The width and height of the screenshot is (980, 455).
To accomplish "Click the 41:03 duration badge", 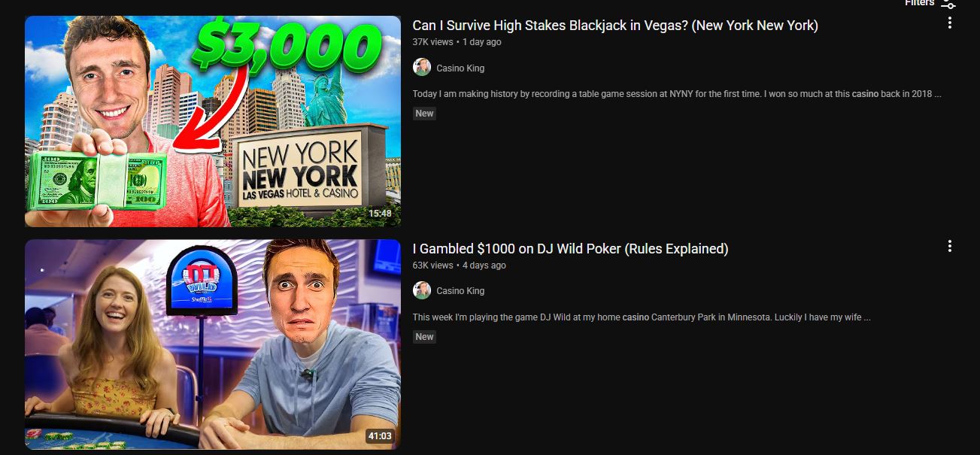I will click(380, 436).
